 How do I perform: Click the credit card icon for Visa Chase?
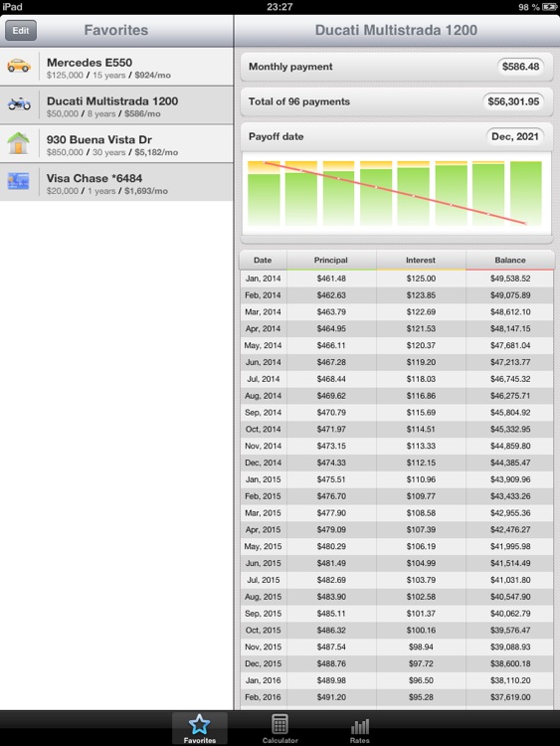click(19, 181)
